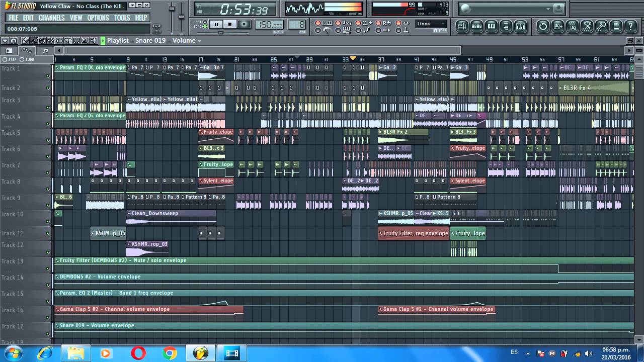This screenshot has width=644, height=362.
Task: Click the playlist horizontal scrollbar
Action: pos(263,50)
